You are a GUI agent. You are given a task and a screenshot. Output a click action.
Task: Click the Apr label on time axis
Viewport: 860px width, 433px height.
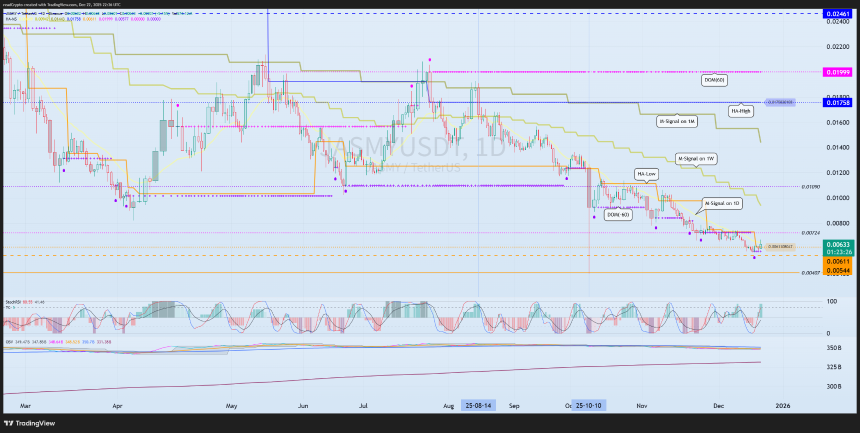click(116, 406)
